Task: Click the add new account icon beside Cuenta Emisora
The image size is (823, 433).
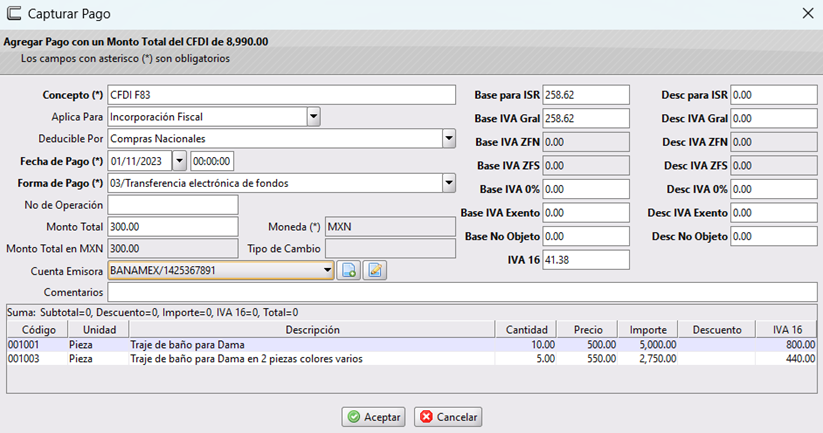Action: pyautogui.click(x=349, y=270)
